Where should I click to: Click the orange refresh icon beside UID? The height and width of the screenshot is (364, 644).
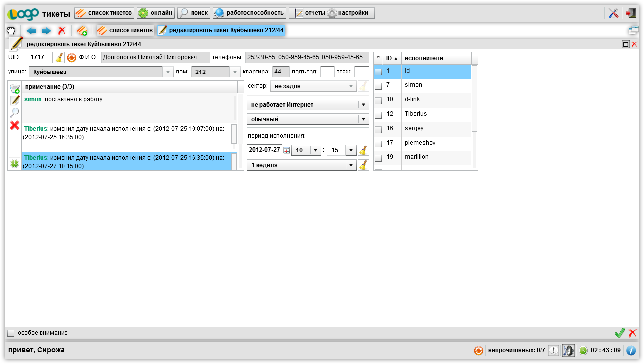(x=72, y=58)
